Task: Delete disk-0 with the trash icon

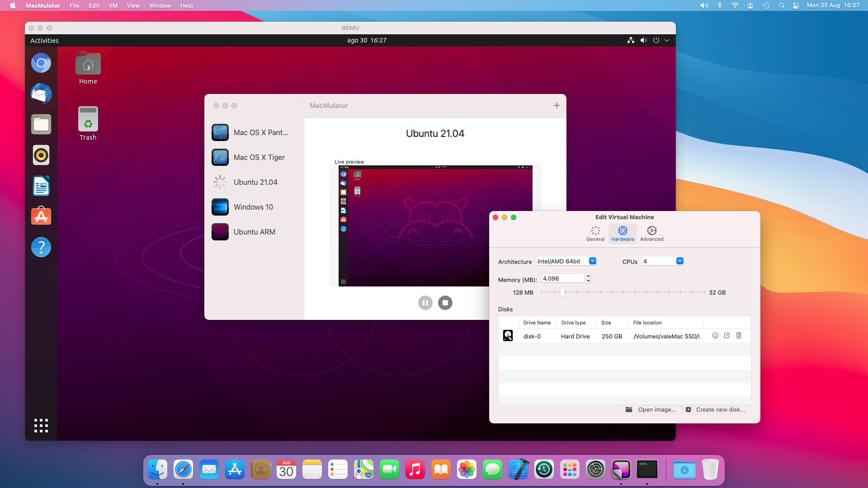Action: [x=739, y=336]
